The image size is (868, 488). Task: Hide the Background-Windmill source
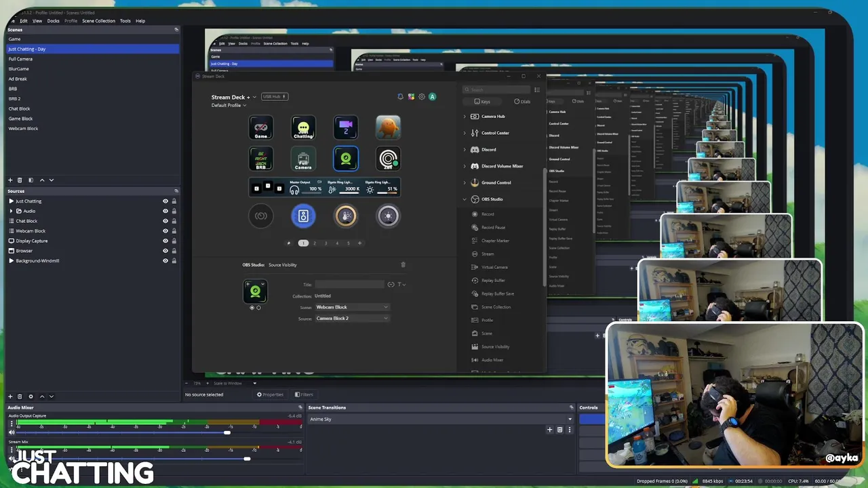[165, 261]
